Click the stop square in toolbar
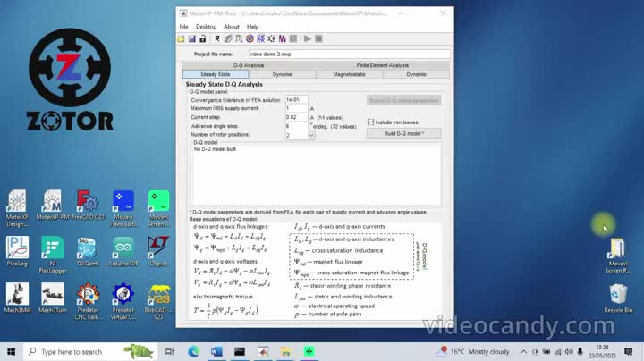 318,39
